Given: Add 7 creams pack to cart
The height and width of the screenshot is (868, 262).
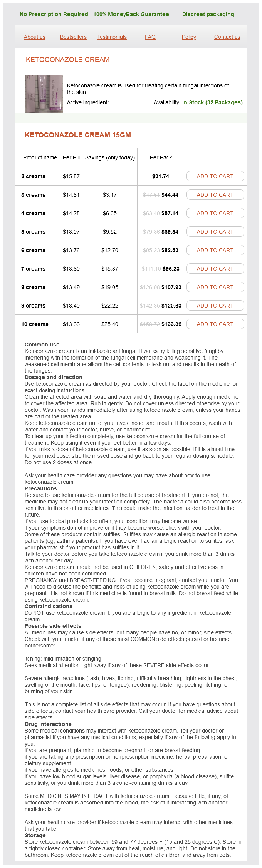Looking at the screenshot, I should 215,269.
